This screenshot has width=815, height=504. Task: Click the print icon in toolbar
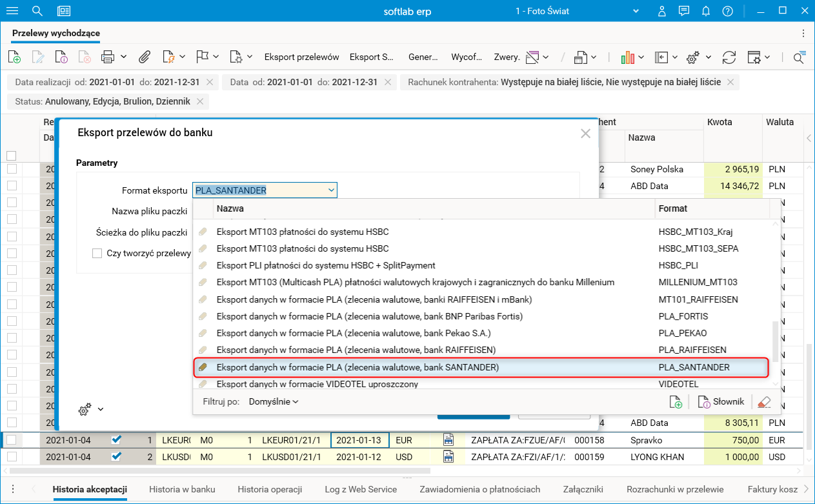coord(108,57)
